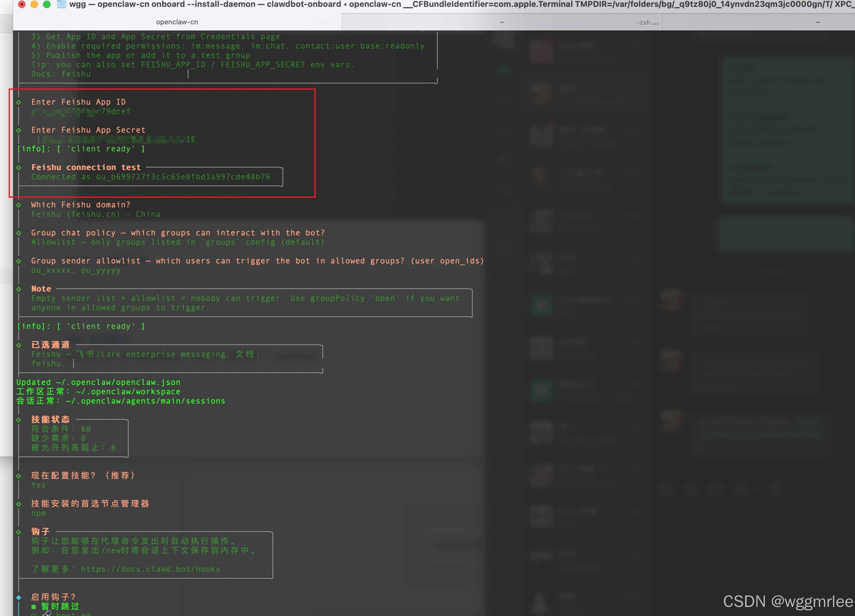The width and height of the screenshot is (855, 616).
Task: Click the red close window button
Action: 22,4
